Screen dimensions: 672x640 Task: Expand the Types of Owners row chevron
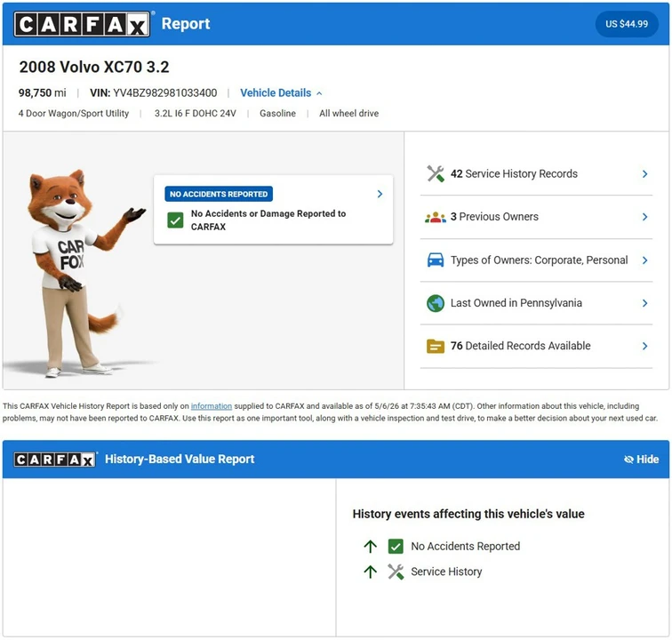[644, 260]
